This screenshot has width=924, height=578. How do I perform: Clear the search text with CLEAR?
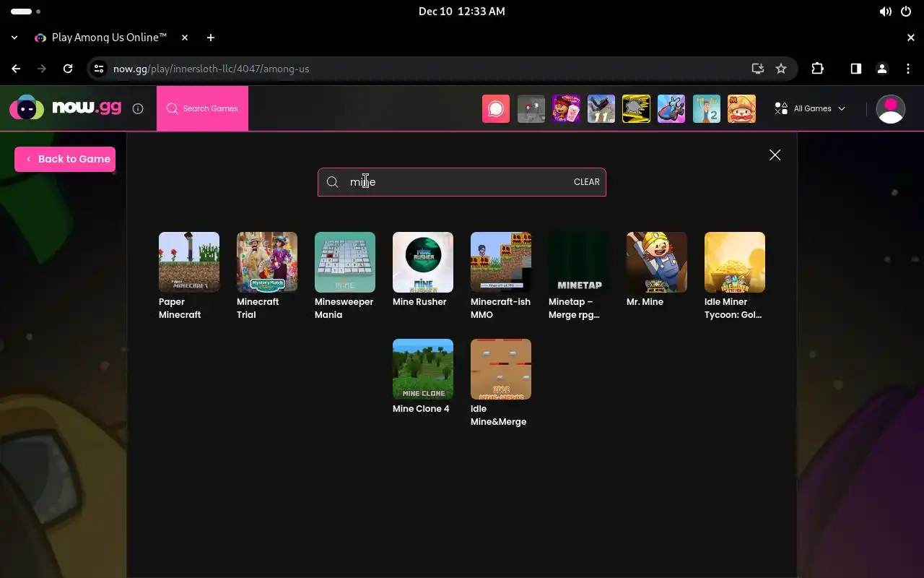[586, 182]
